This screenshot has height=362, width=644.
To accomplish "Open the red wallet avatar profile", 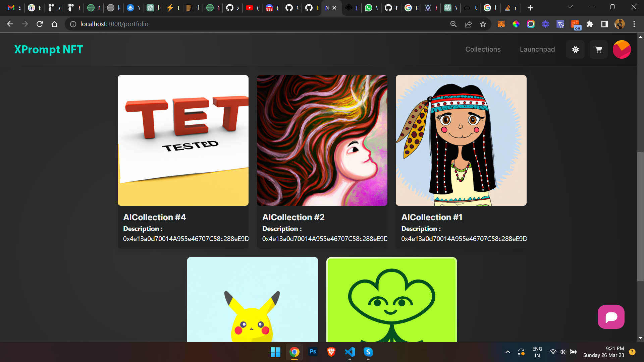I will tap(622, 50).
